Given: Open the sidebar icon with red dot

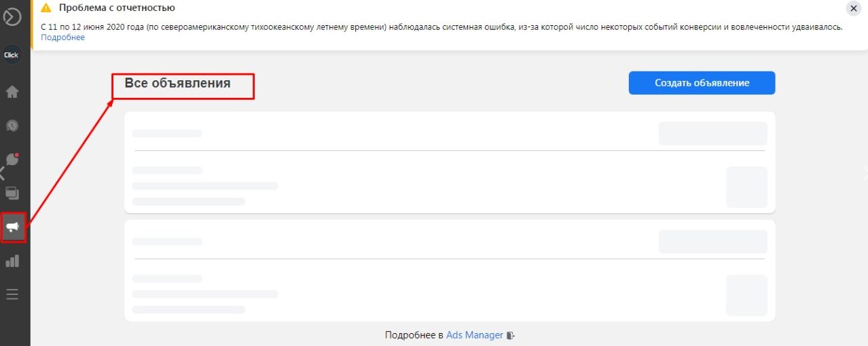Looking at the screenshot, I should click(x=12, y=160).
